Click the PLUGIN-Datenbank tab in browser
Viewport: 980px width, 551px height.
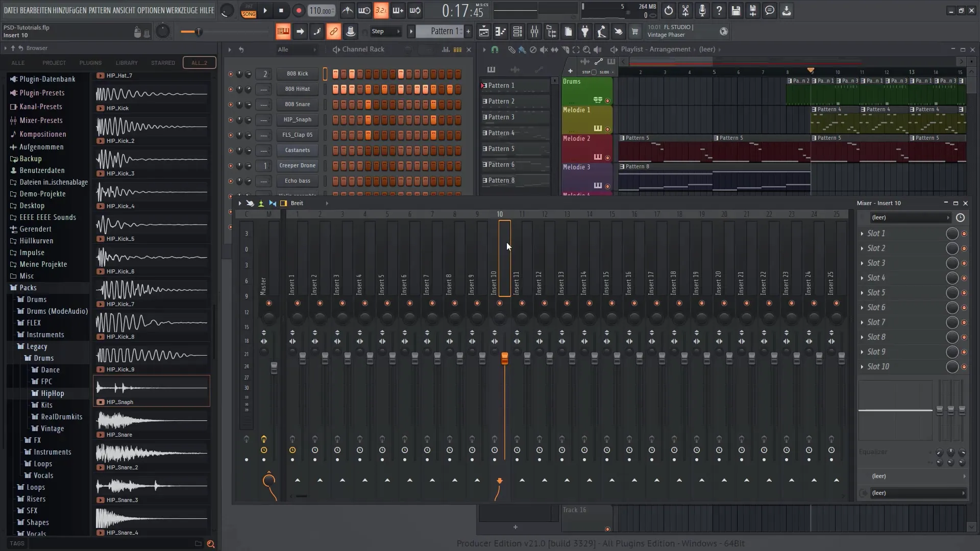point(46,79)
